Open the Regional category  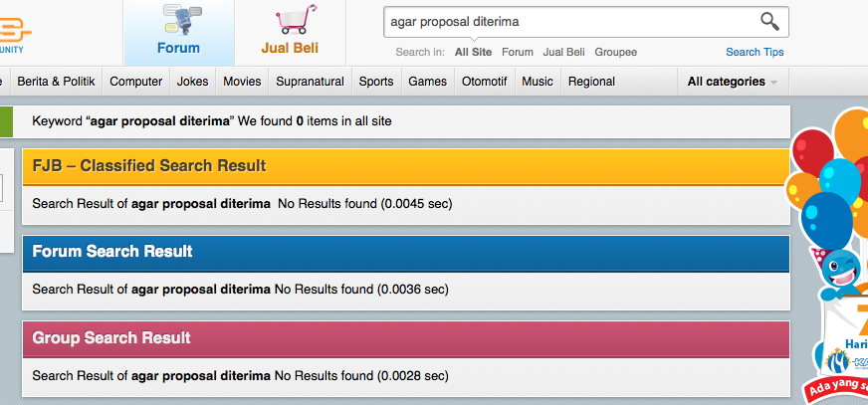coord(591,82)
